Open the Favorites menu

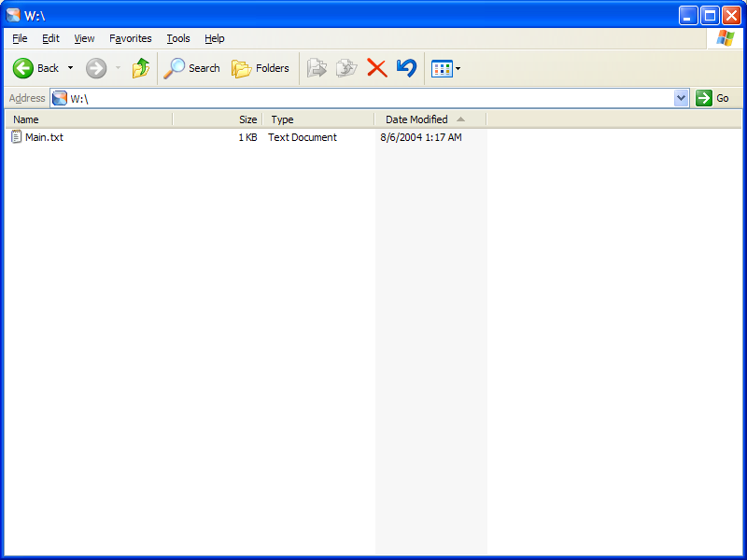point(130,38)
